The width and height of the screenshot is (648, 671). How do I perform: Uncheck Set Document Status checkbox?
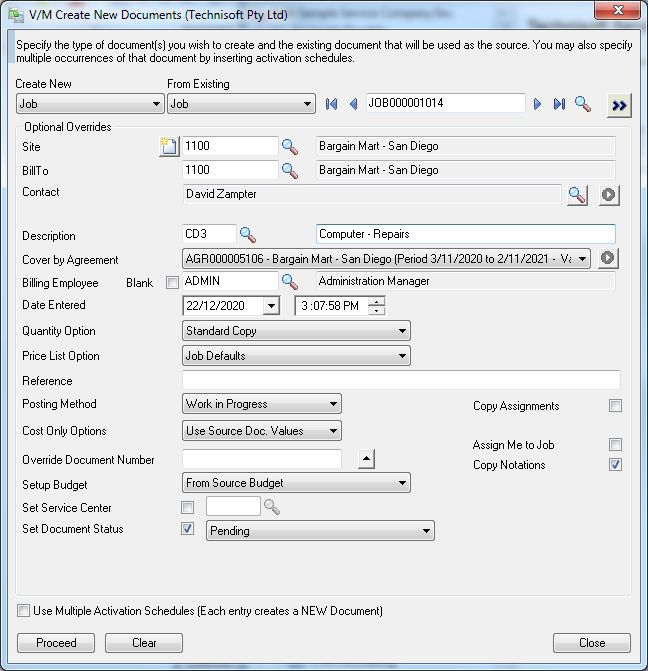[x=187, y=528]
